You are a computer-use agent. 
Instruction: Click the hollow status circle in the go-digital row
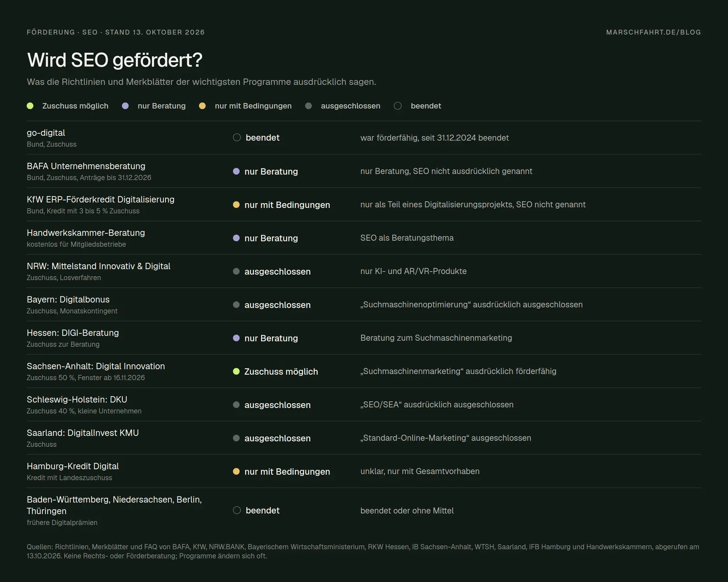[x=237, y=137]
